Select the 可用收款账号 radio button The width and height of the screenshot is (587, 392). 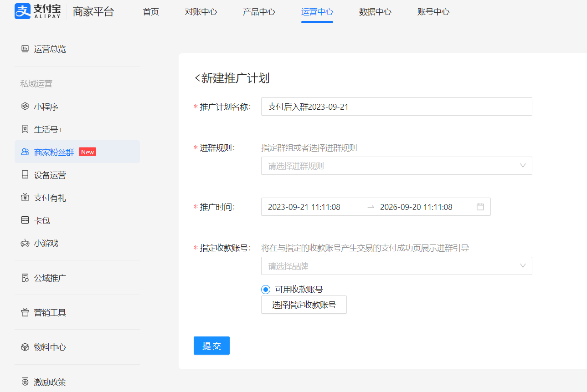[x=266, y=290]
